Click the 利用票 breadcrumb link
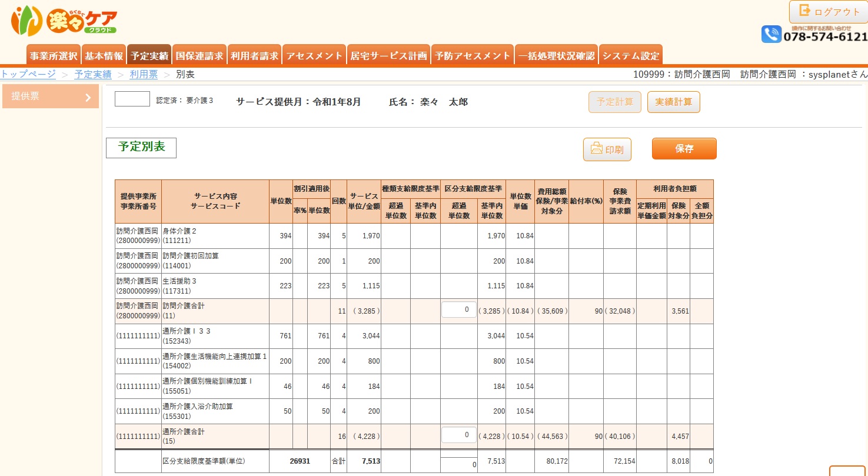 (x=144, y=74)
